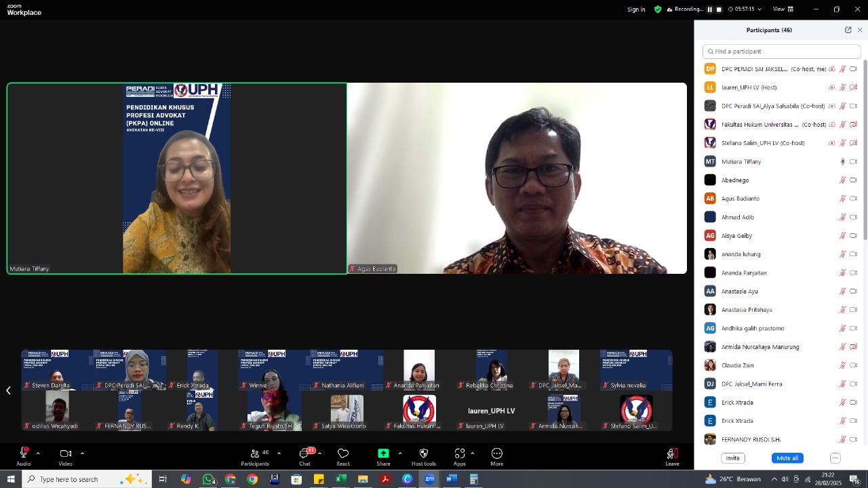
Task: Open WhatsApp from the taskbar
Action: point(209,479)
